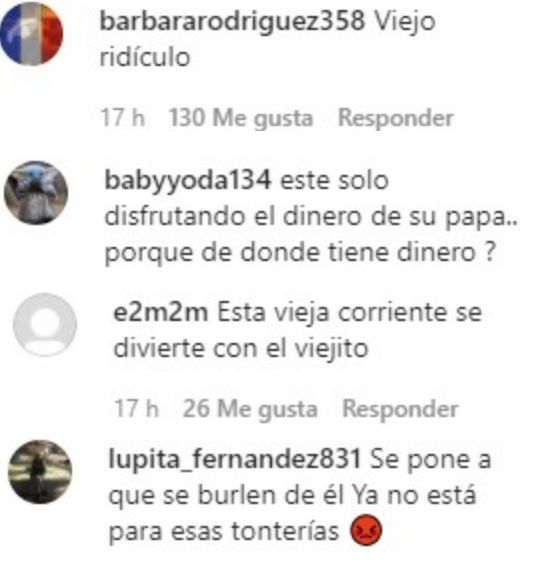Click e2m2m's default gray avatar
The height and width of the screenshot is (577, 538).
[45, 325]
